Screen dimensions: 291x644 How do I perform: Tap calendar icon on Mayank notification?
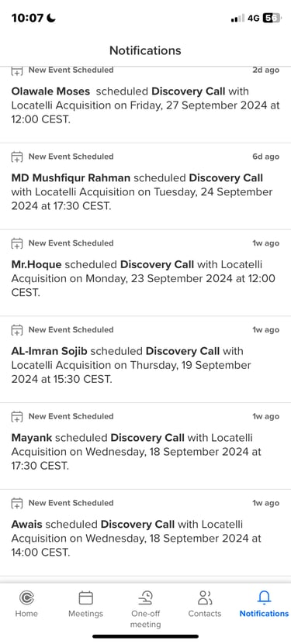click(x=16, y=416)
